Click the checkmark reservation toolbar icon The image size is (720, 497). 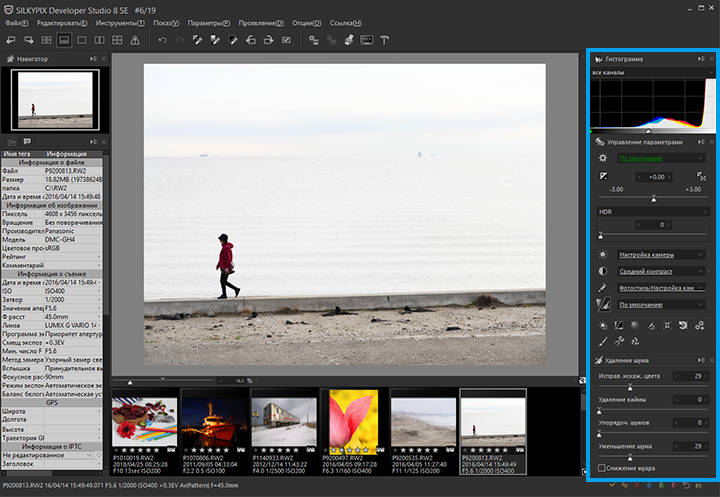287,40
